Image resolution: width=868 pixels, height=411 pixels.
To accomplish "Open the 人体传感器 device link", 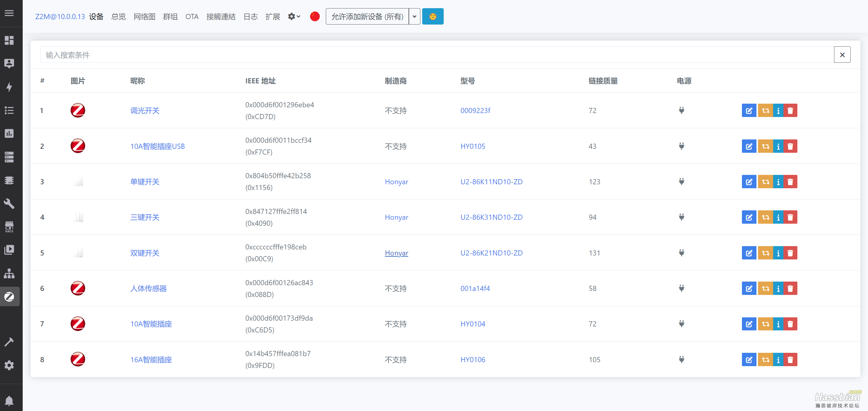I will 148,288.
